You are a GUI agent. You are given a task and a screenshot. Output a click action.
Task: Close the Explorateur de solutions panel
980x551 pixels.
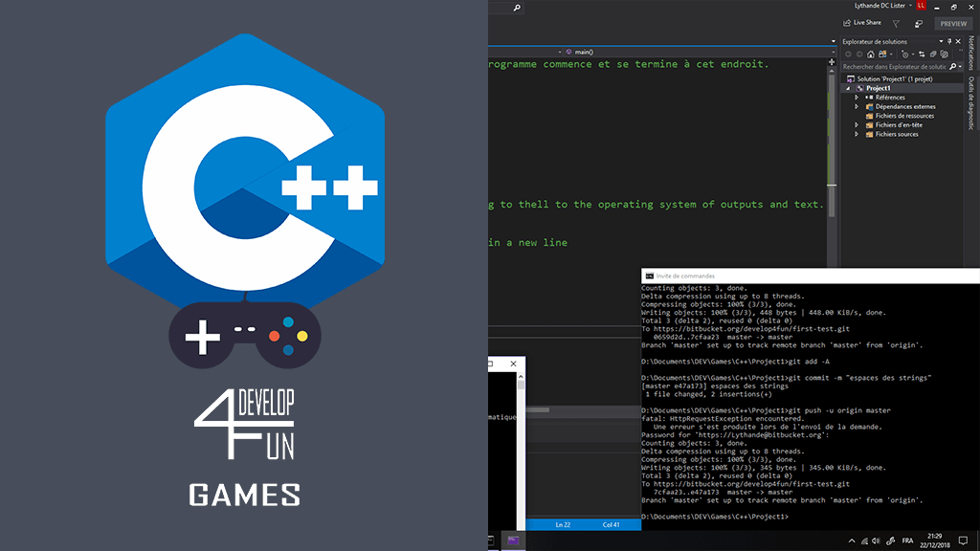[958, 41]
